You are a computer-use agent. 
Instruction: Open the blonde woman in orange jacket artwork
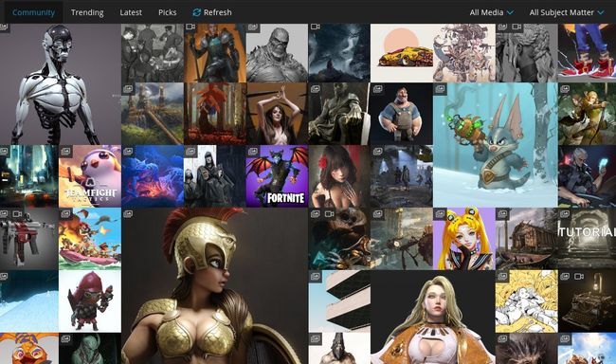pyautogui.click(x=432, y=318)
